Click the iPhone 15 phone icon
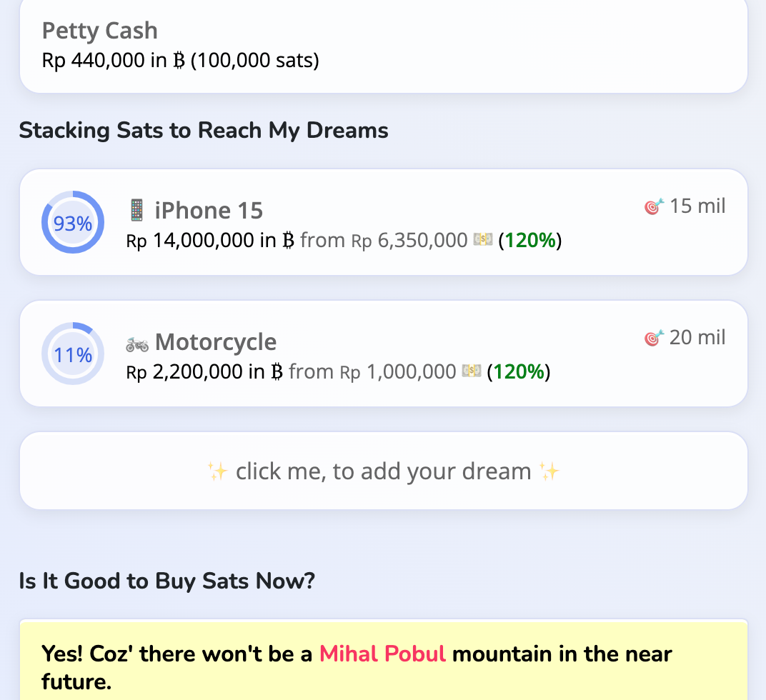 point(136,210)
